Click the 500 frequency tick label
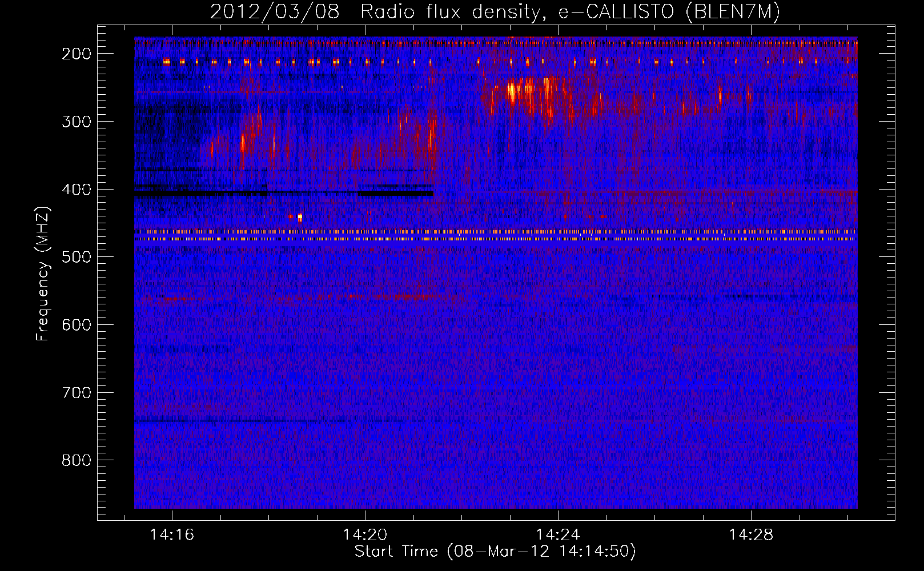This screenshot has width=924, height=571. tap(77, 257)
